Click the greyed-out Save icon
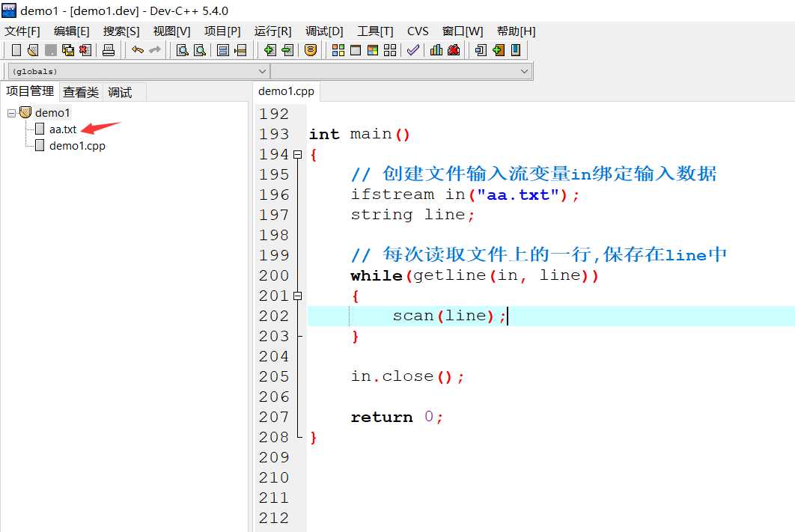 coord(51,50)
